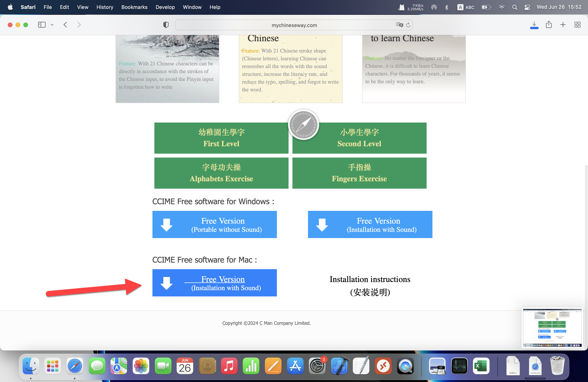Show the tab overview grid
Image resolution: width=588 pixels, height=382 pixels.
pyautogui.click(x=577, y=25)
